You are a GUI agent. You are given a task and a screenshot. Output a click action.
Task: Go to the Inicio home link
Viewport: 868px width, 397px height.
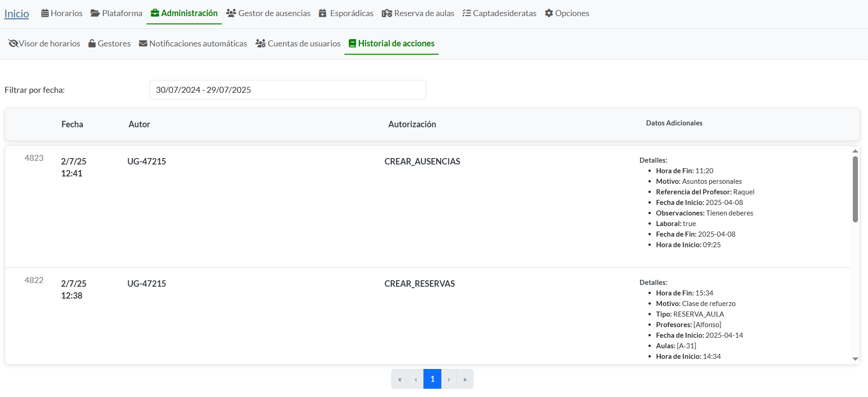[x=17, y=14]
